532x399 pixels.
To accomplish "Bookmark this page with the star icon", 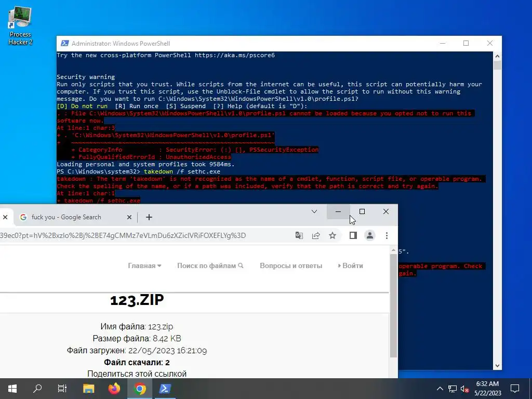I will tap(332, 235).
